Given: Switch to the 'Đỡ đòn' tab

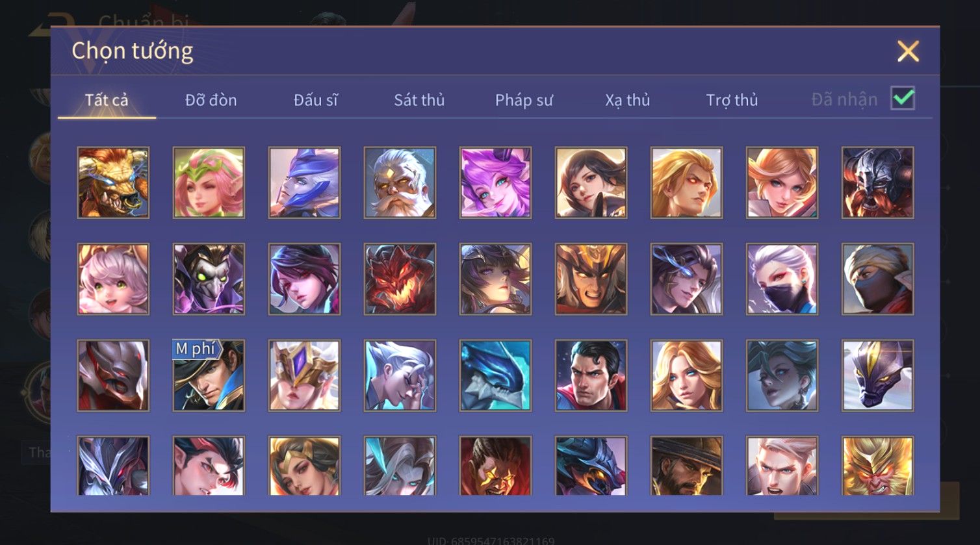Looking at the screenshot, I should coord(211,100).
